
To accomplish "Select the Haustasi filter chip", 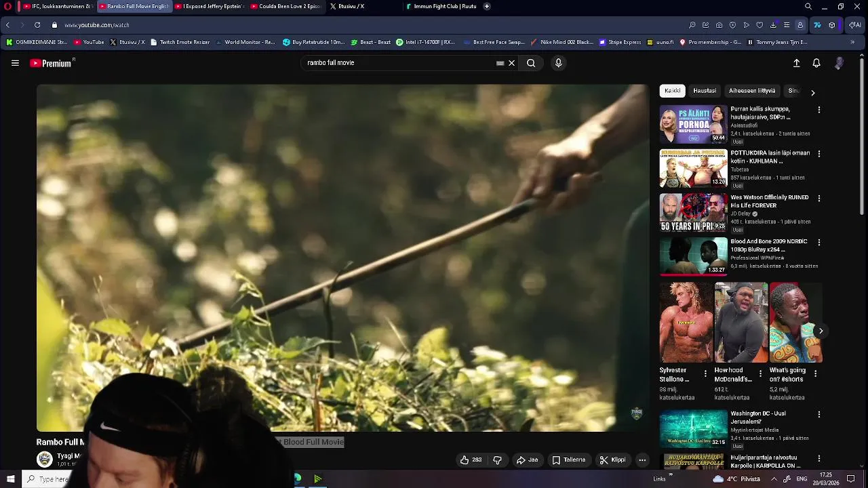I will pos(705,91).
